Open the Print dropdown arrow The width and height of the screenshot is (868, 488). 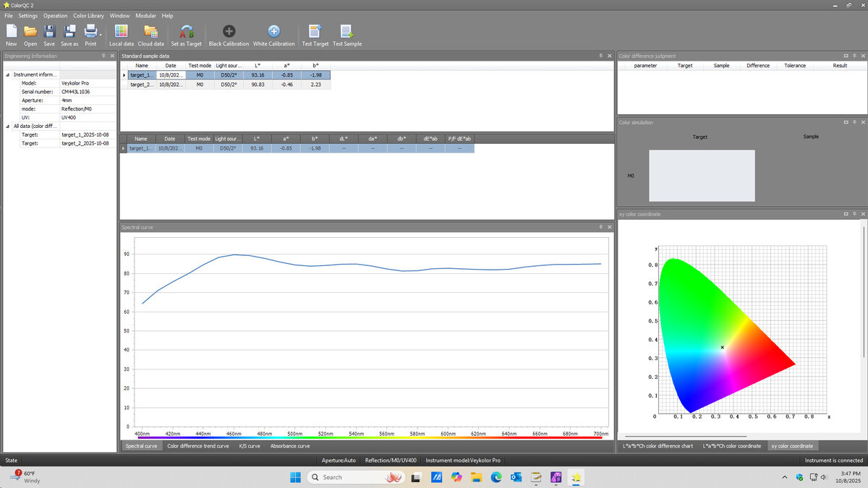pyautogui.click(x=101, y=33)
